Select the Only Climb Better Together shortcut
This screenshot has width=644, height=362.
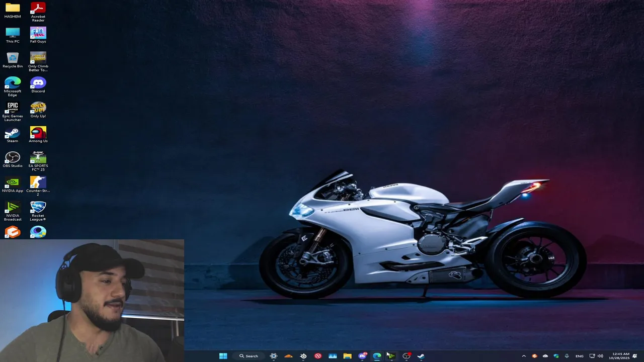click(38, 62)
